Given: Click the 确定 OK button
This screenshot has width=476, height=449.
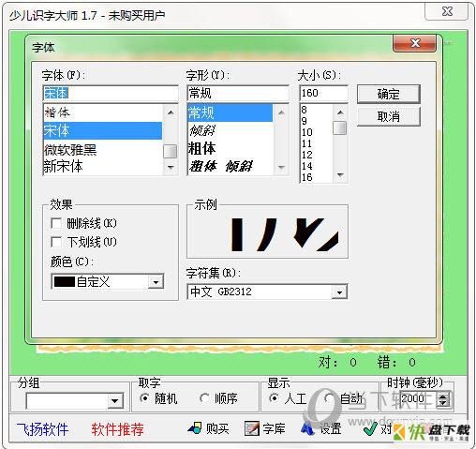Looking at the screenshot, I should pyautogui.click(x=389, y=94).
